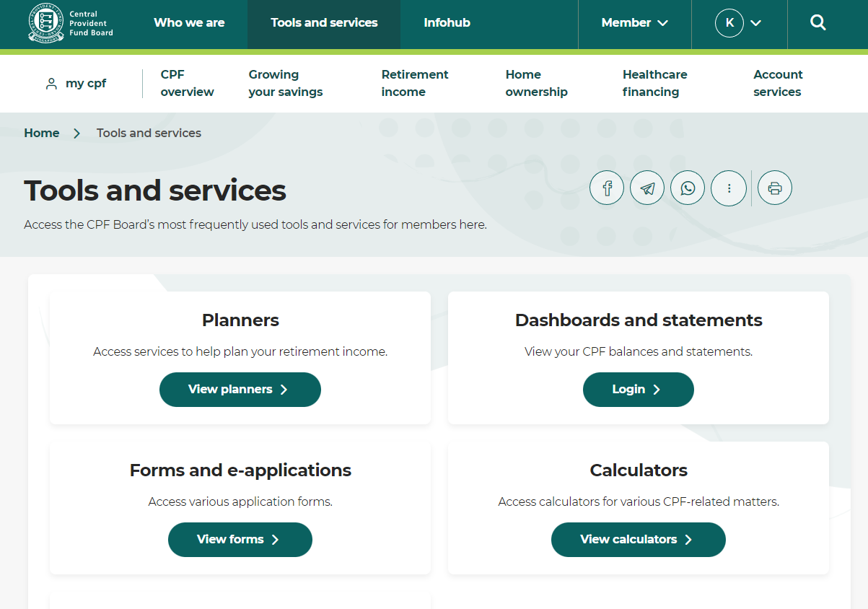
Task: Click the print page icon
Action: point(775,188)
